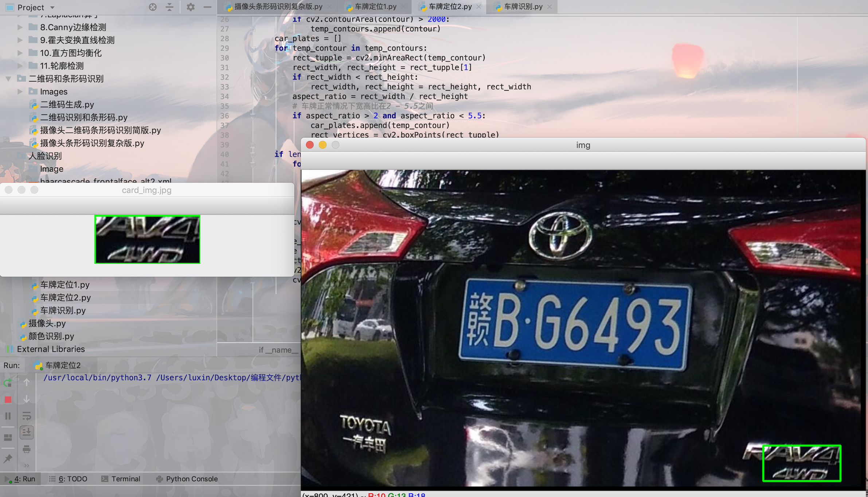Expand the 10.直方图均衡化 folder

pos(20,53)
